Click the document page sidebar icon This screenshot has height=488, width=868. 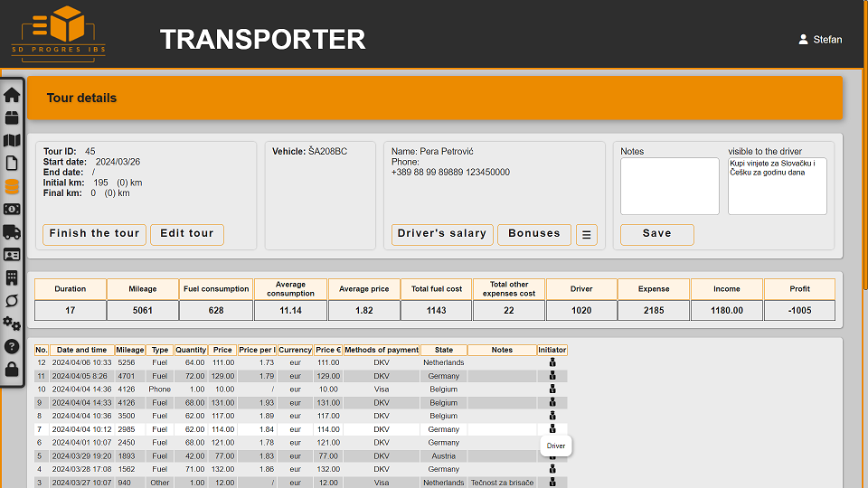point(12,164)
